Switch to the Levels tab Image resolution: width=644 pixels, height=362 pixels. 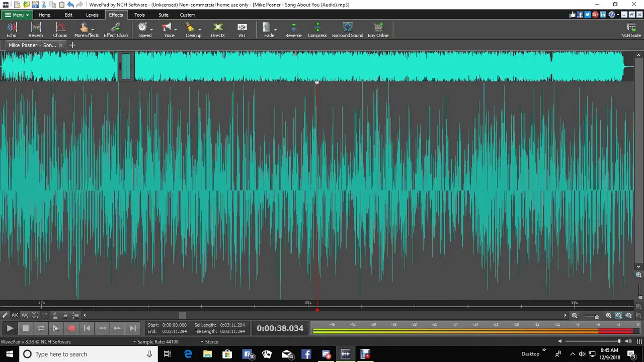pos(92,15)
